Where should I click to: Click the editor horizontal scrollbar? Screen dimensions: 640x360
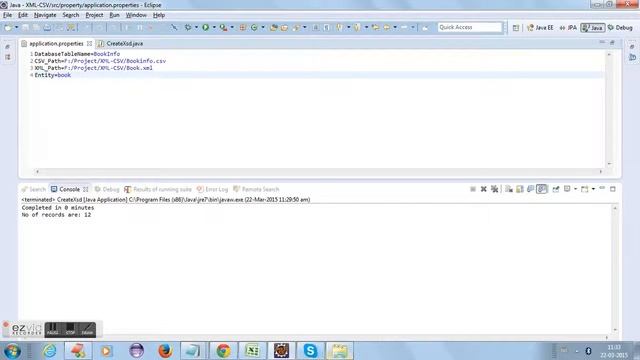point(319,171)
